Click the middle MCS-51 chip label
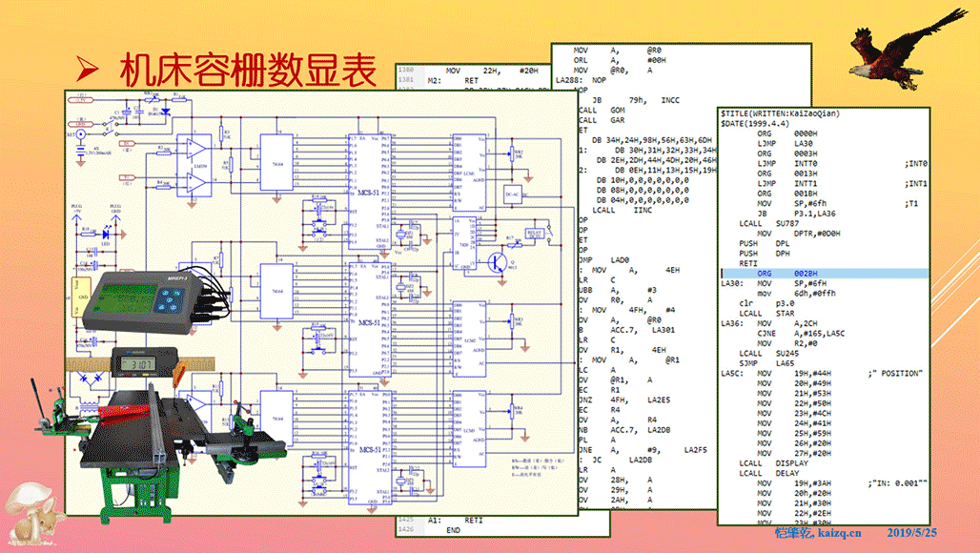 [x=369, y=322]
